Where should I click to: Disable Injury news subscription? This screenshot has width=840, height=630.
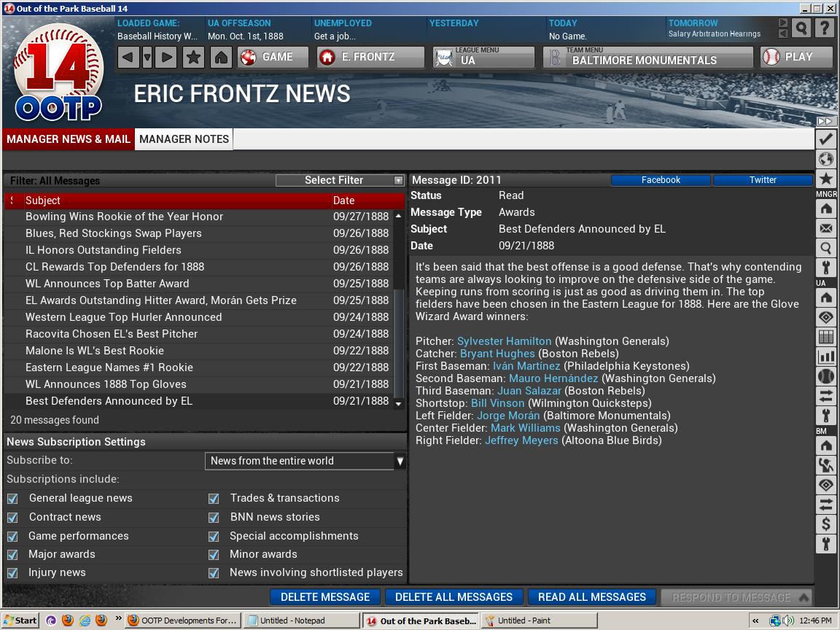(12, 573)
